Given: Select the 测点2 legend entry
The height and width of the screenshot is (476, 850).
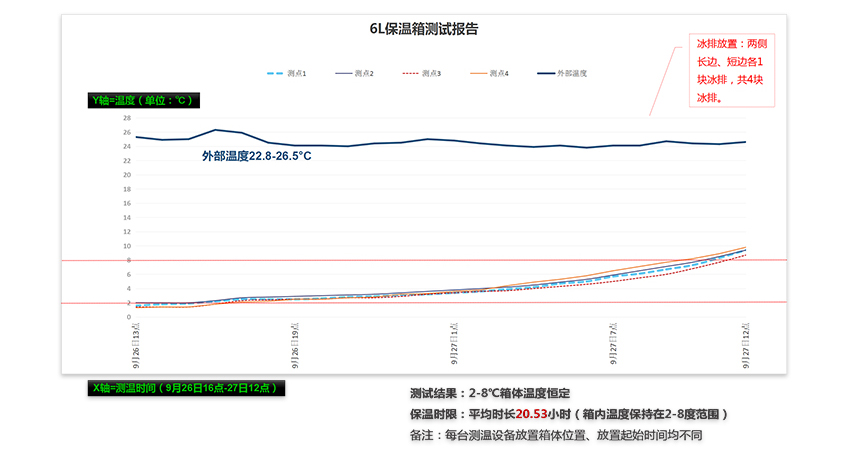Looking at the screenshot, I should 354,73.
